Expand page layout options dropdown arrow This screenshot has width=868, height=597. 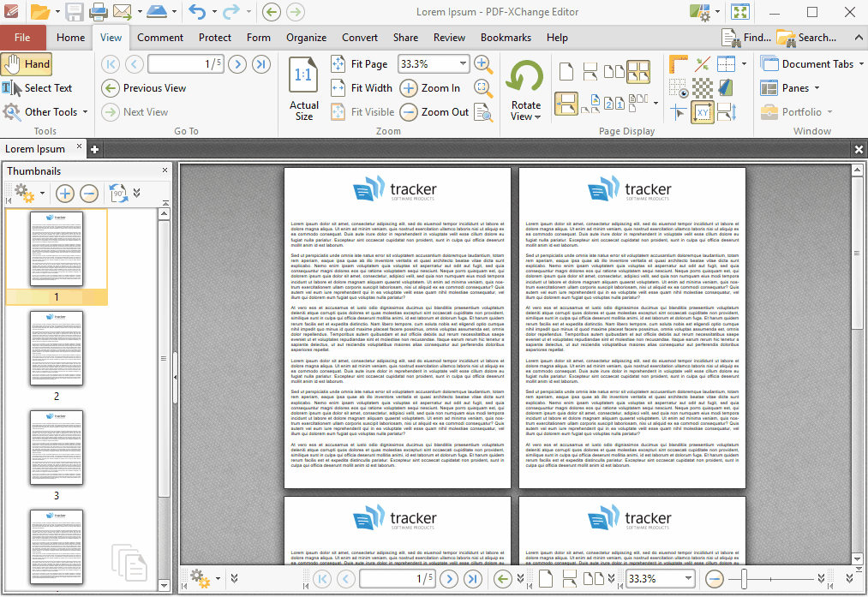coord(656,104)
